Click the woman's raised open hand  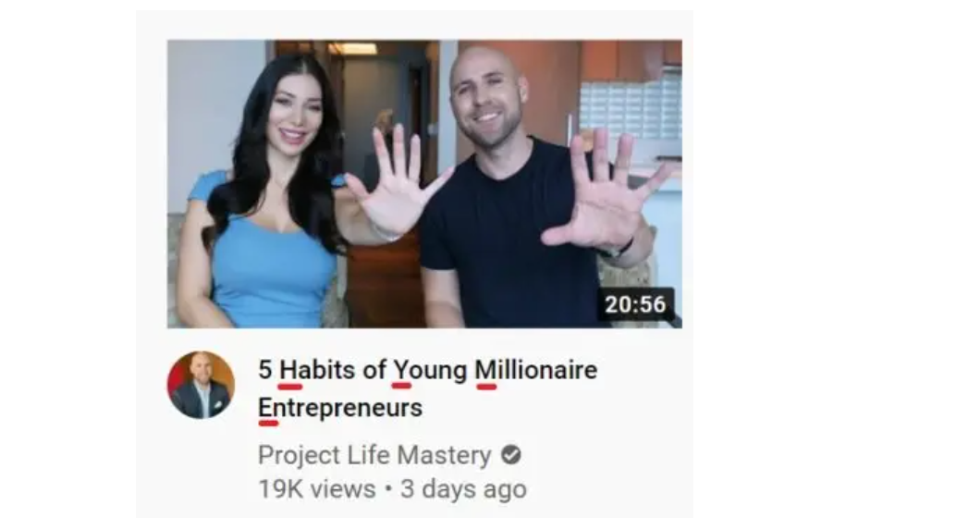click(x=396, y=181)
